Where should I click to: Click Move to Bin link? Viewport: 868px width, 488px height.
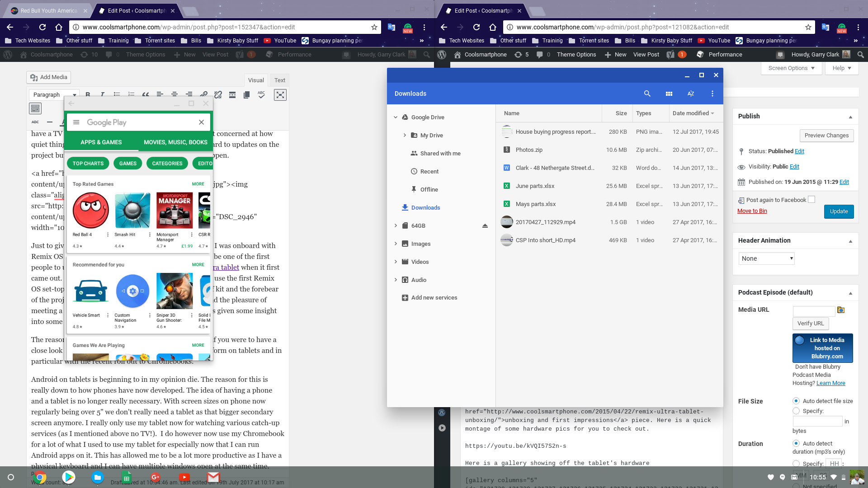[x=752, y=211]
